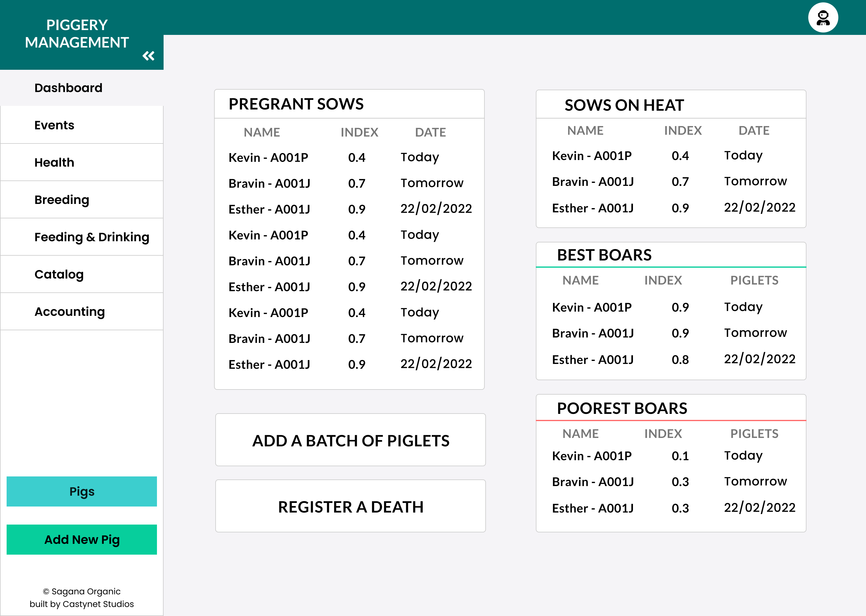Click PIGLETS column header in Best Boars
This screenshot has height=616, width=866.
754,280
